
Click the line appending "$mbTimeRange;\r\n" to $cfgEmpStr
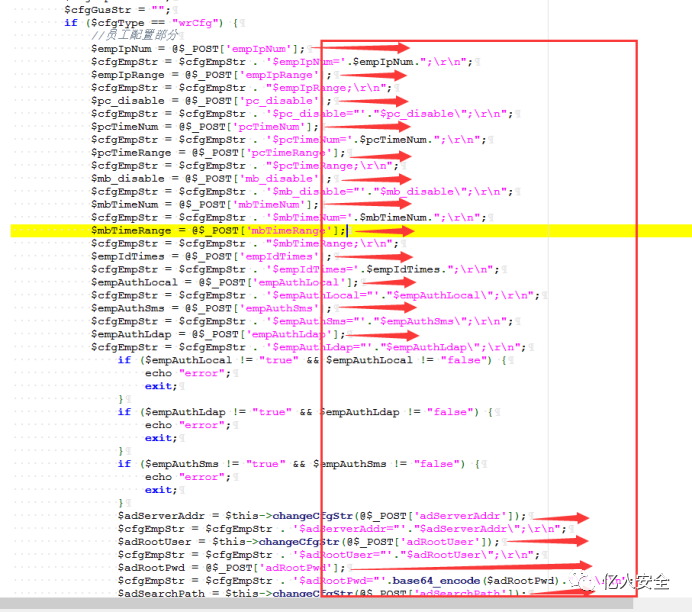(x=244, y=244)
